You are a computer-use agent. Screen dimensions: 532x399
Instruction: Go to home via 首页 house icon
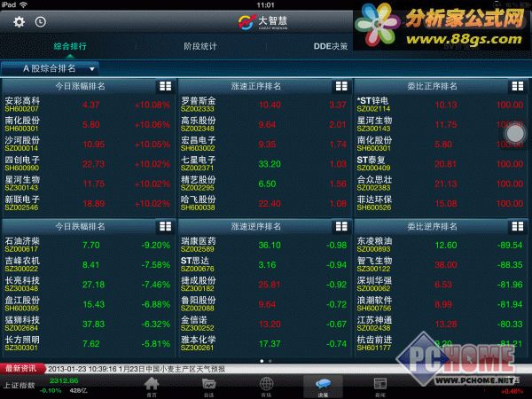(x=152, y=387)
